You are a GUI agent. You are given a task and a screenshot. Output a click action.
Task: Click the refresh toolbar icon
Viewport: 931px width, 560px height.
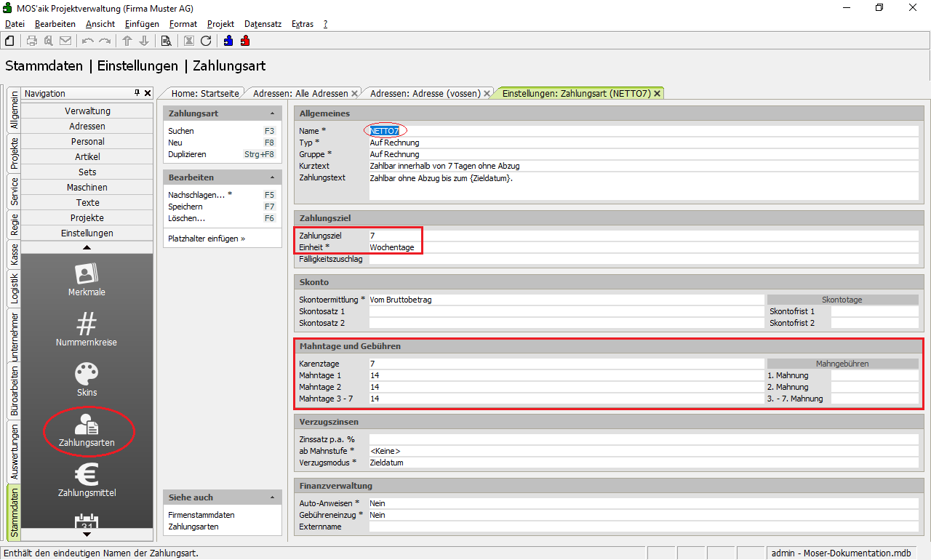click(206, 41)
